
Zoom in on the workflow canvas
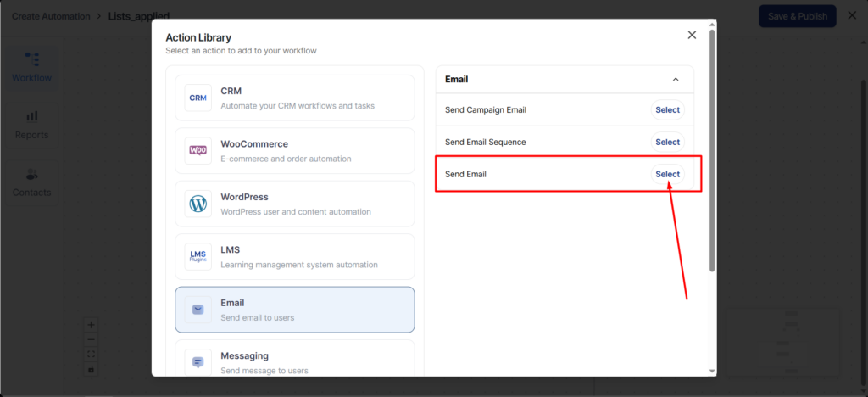click(92, 324)
